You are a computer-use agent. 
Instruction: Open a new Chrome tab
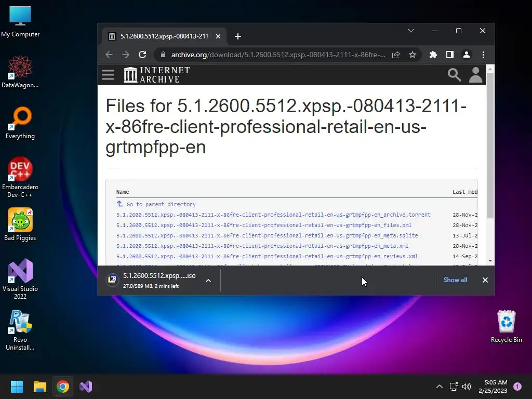click(238, 36)
